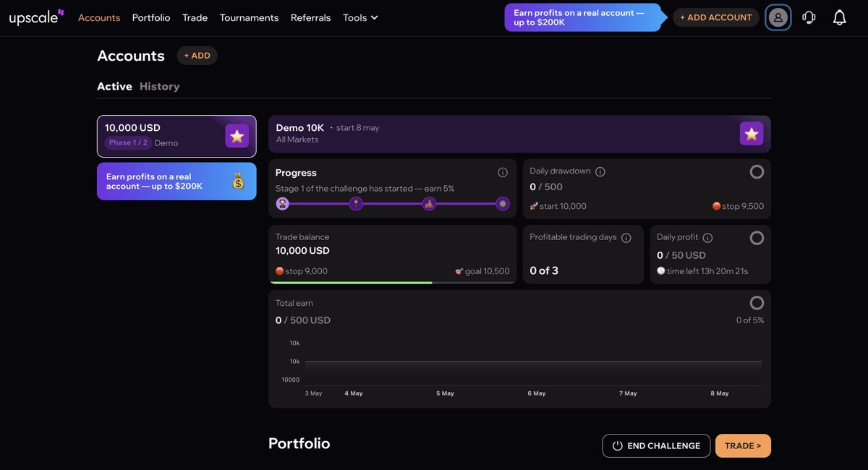Select the 10,000 USD Demo account card

pyautogui.click(x=176, y=136)
